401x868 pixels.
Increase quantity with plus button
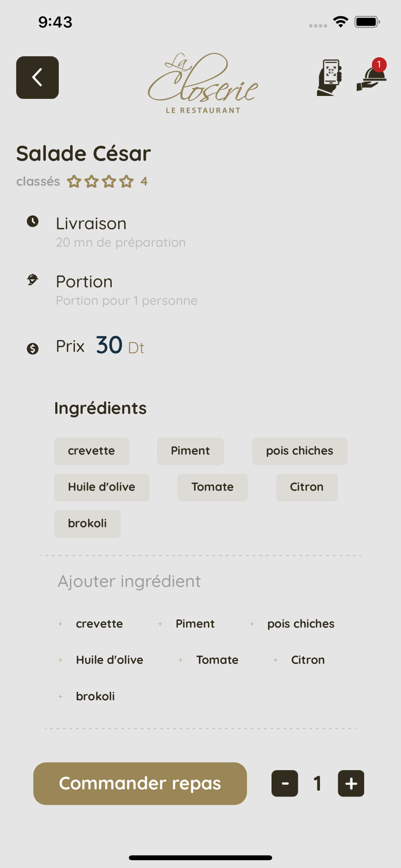coord(351,783)
